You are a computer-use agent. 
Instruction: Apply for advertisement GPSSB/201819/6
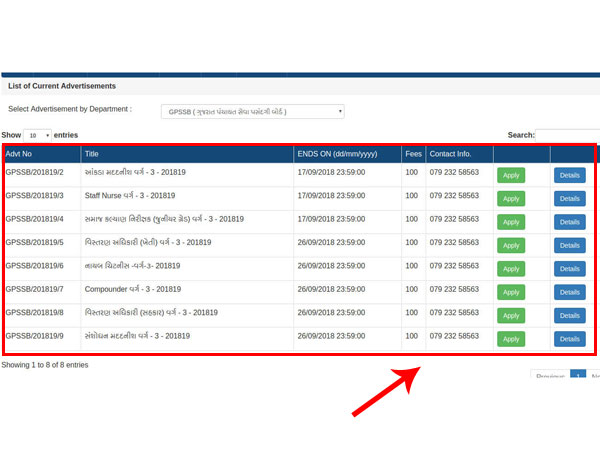[x=511, y=269]
